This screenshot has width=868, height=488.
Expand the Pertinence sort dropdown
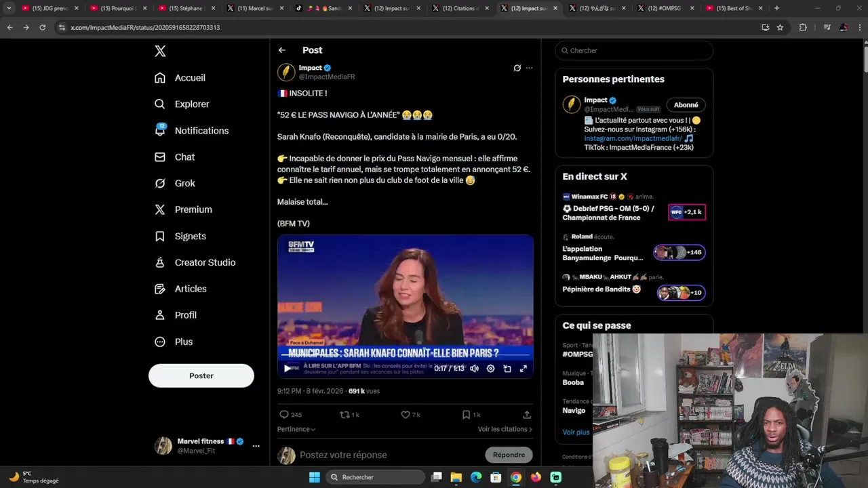coord(296,429)
